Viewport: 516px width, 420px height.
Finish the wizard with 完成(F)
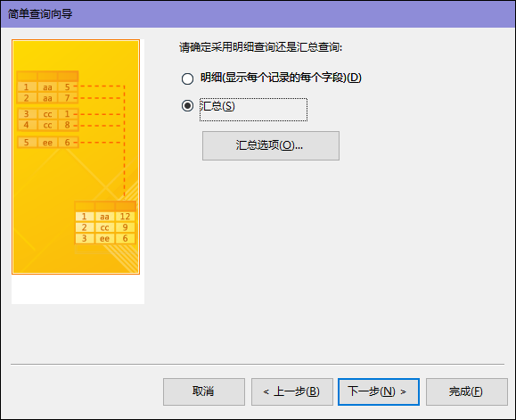[x=467, y=391]
